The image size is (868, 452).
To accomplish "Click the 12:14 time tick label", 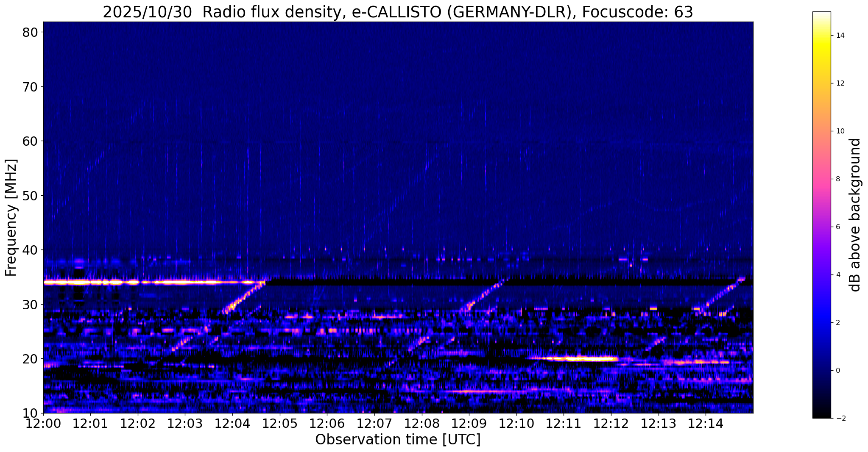I will [706, 424].
